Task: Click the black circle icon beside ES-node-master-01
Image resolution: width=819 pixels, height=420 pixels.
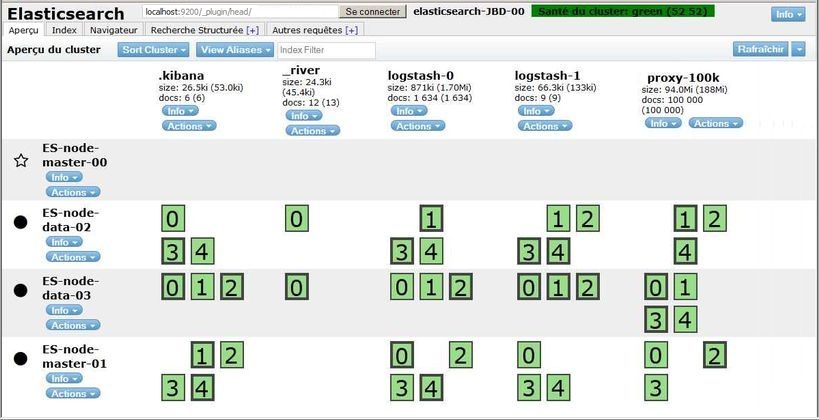Action: [x=20, y=359]
